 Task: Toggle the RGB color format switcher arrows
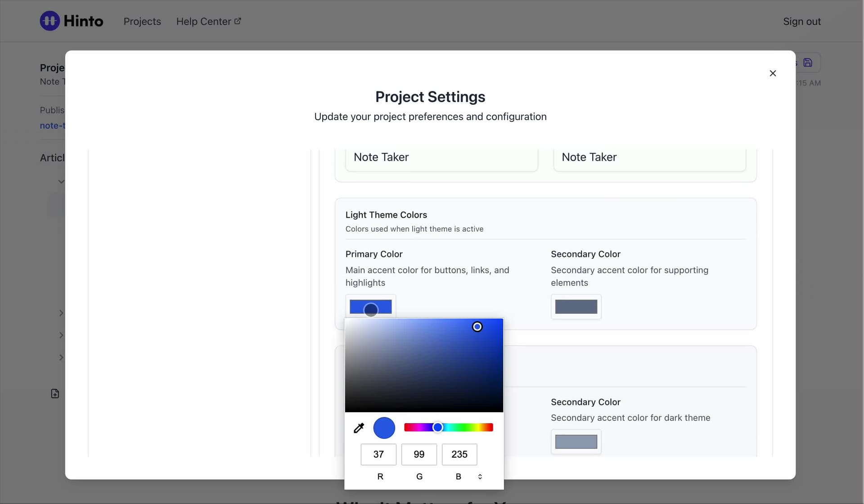coord(480,477)
